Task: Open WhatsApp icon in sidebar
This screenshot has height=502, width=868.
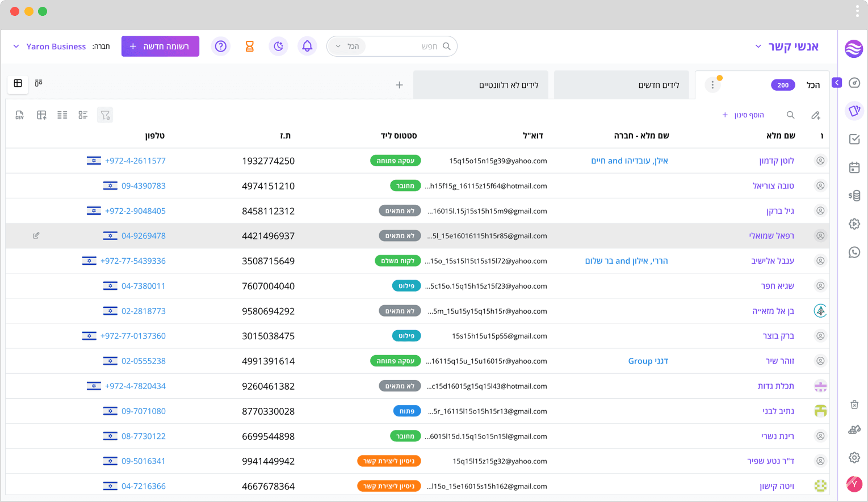Action: point(854,252)
